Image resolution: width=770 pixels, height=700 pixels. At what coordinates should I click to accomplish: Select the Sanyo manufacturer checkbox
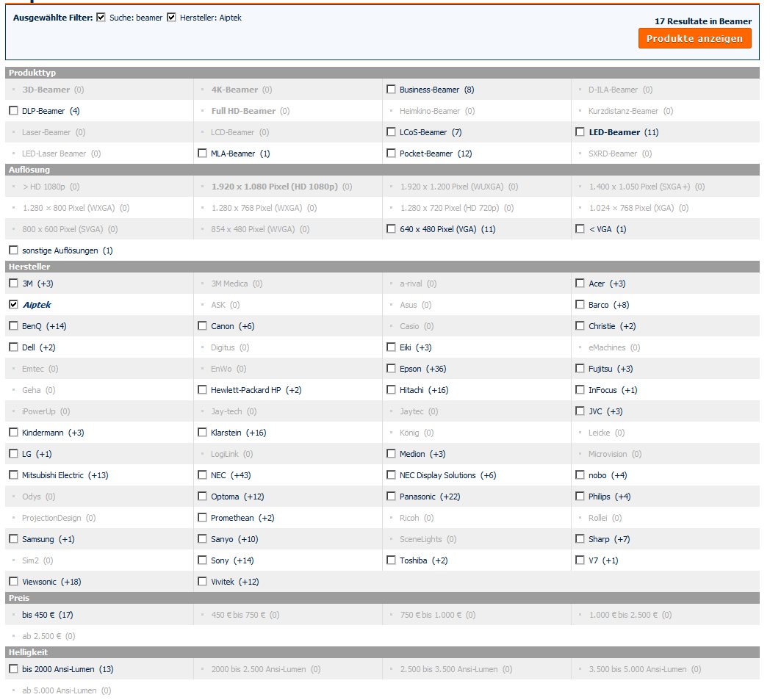point(202,539)
